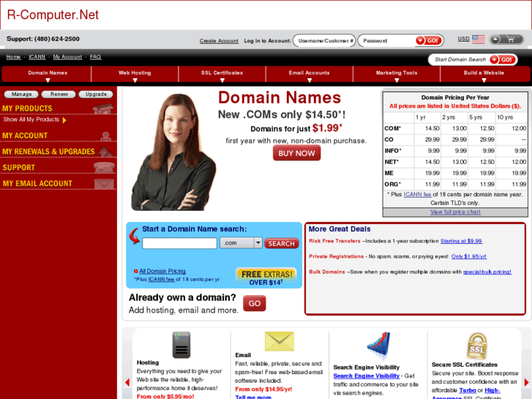Expand the Build a Website menu
532x399 pixels.
[x=484, y=75]
